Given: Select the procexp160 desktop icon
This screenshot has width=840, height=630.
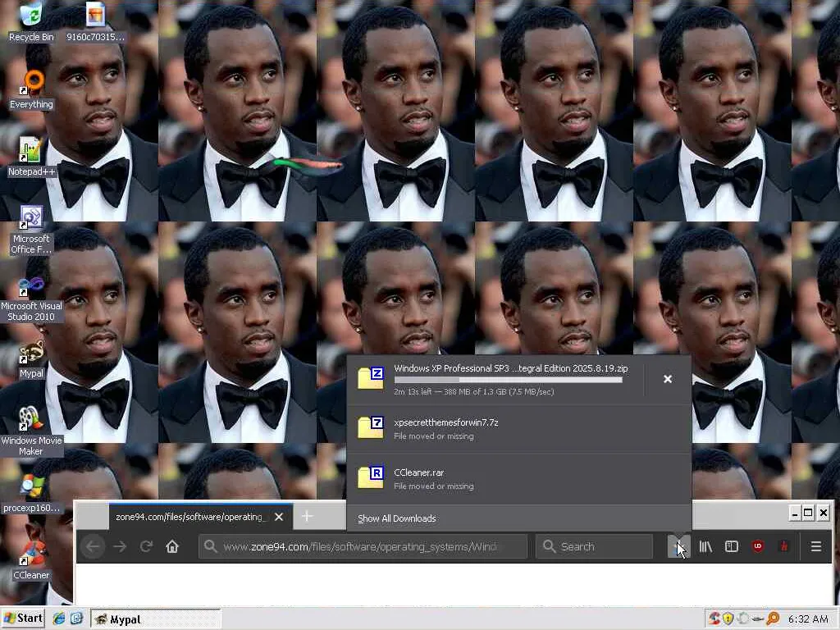Looking at the screenshot, I should pos(31,493).
